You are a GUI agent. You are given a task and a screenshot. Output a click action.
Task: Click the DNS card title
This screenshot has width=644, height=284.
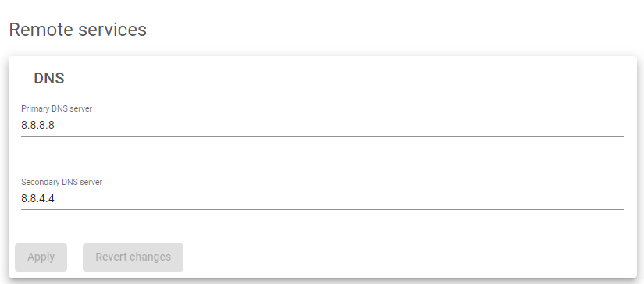pyautogui.click(x=49, y=78)
